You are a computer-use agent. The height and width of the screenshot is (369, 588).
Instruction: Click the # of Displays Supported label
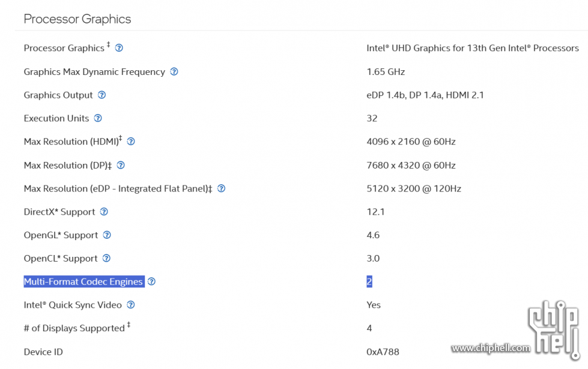[x=74, y=328]
